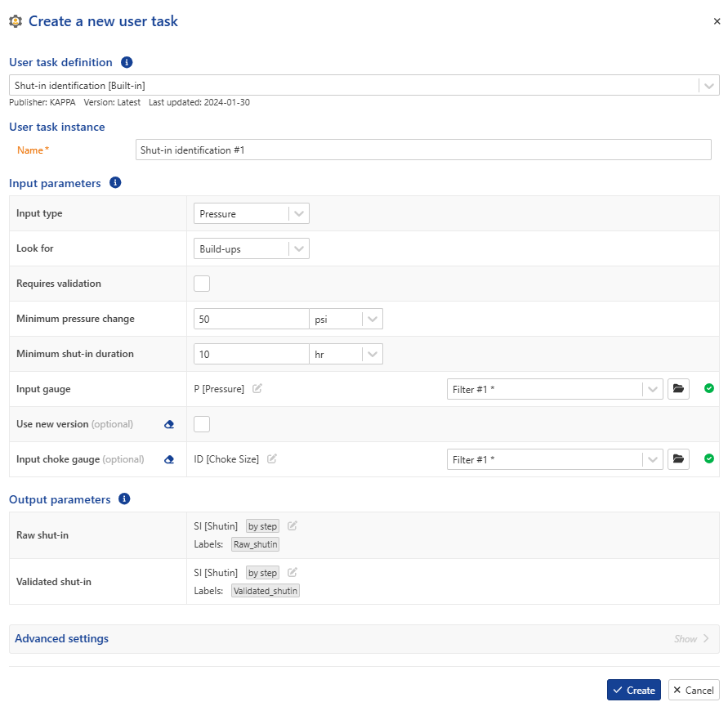The height and width of the screenshot is (711, 728).
Task: Edit the Raw shut-in output gauge
Action: pos(292,525)
